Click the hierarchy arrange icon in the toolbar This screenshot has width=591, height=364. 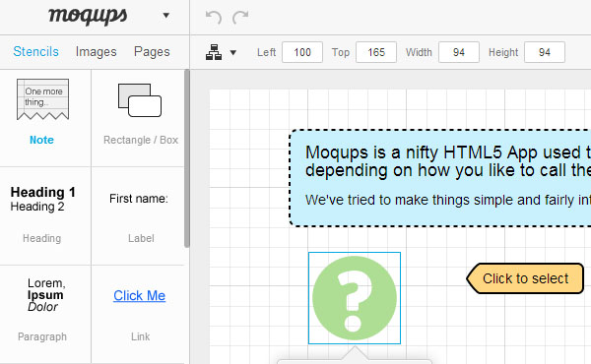pos(214,52)
